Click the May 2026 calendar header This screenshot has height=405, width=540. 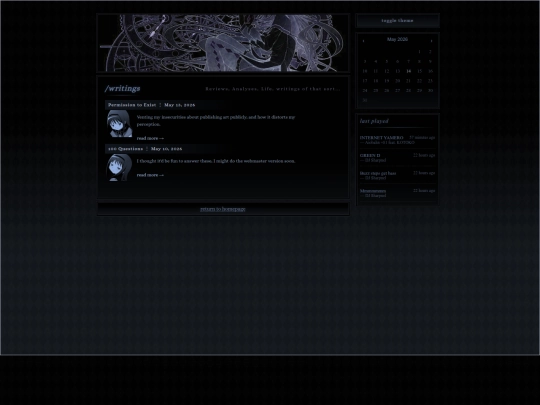click(397, 39)
